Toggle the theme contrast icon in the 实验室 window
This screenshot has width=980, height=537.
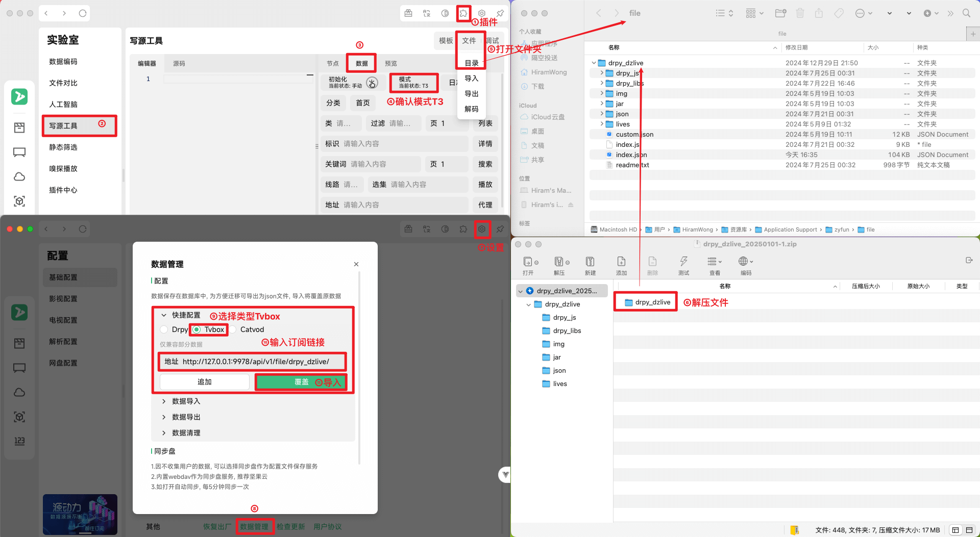click(x=445, y=13)
